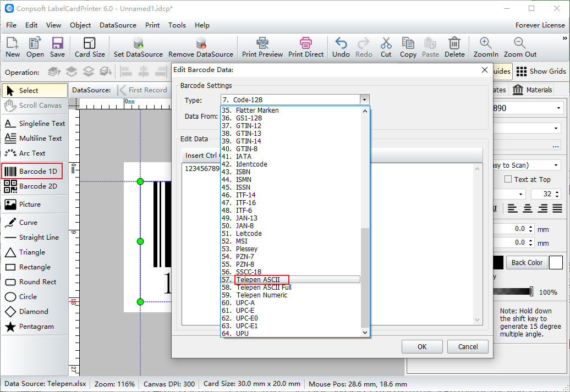Open the Tools menu
This screenshot has width=570, height=392.
coord(177,25)
